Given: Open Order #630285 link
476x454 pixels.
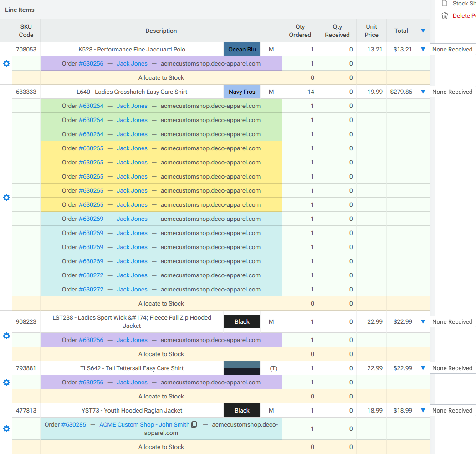Looking at the screenshot, I should [x=74, y=424].
